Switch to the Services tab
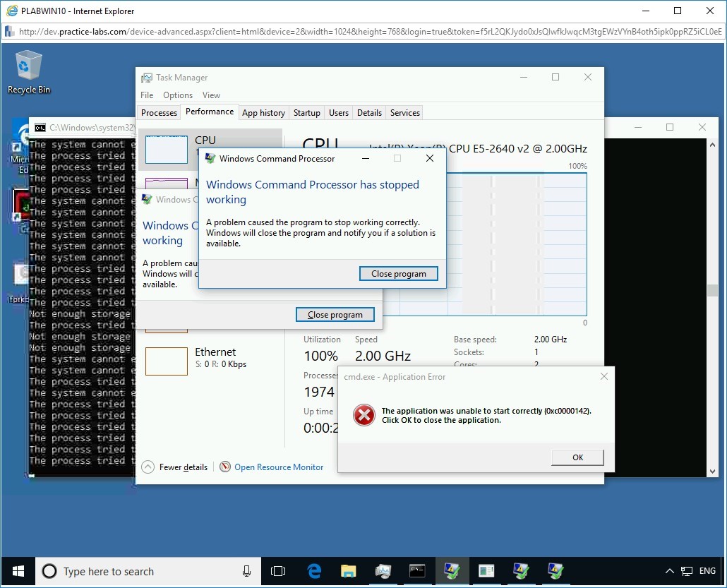727x588 pixels. 404,112
